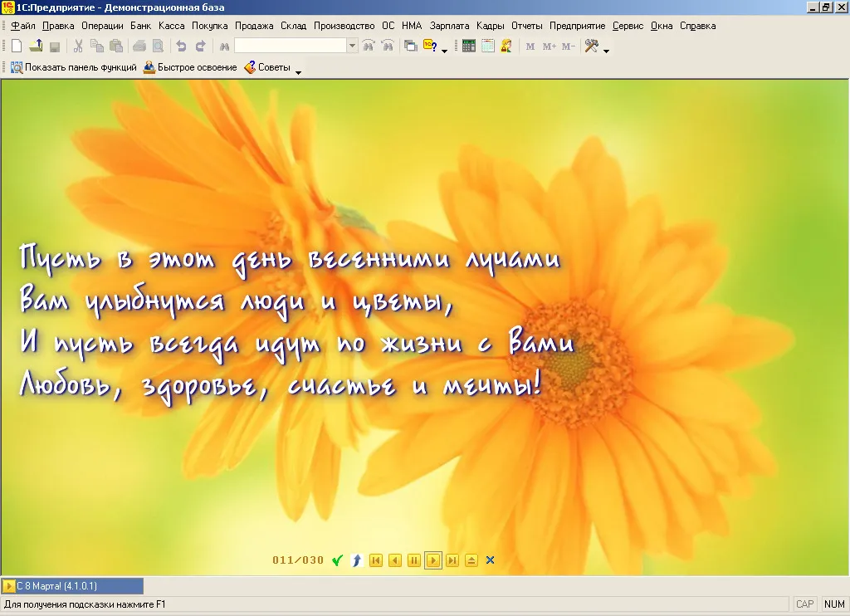
Task: Open the Справка menu
Action: click(x=697, y=26)
